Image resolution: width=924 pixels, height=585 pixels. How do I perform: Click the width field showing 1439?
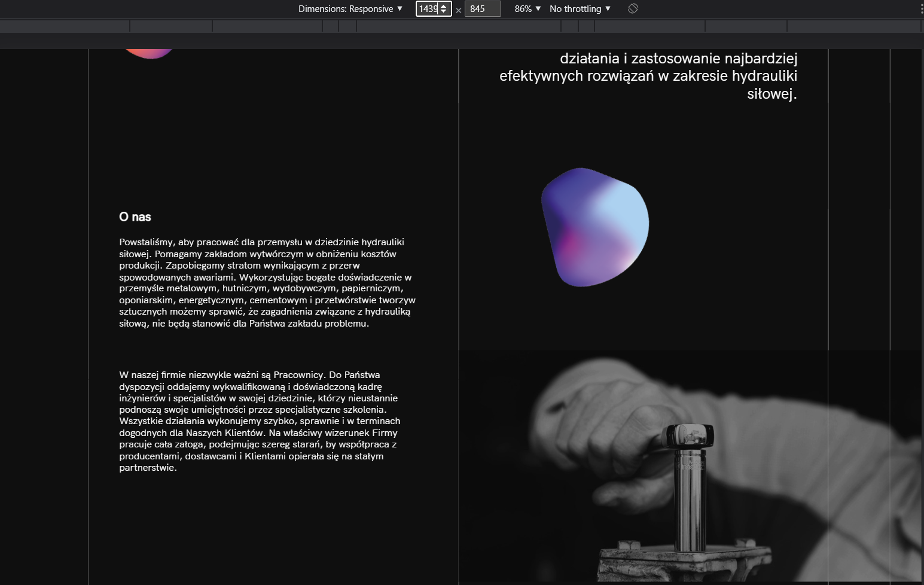coord(427,9)
